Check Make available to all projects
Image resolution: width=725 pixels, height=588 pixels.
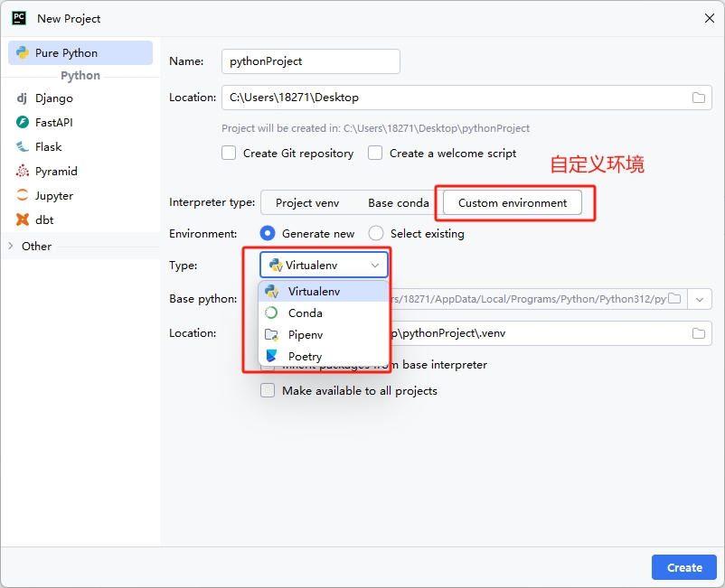pyautogui.click(x=268, y=391)
